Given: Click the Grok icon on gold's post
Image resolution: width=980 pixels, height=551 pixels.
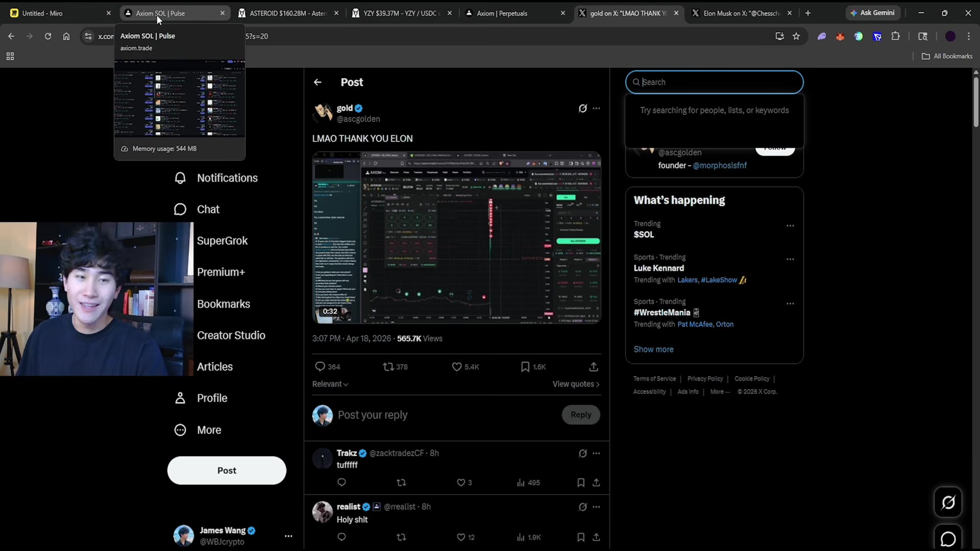Looking at the screenshot, I should tap(582, 108).
